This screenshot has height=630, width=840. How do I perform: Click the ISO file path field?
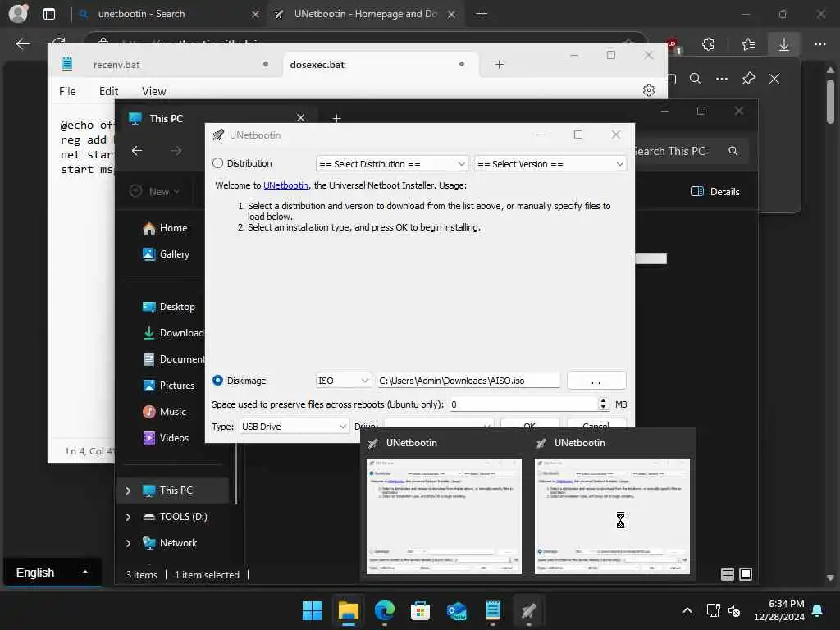click(468, 381)
